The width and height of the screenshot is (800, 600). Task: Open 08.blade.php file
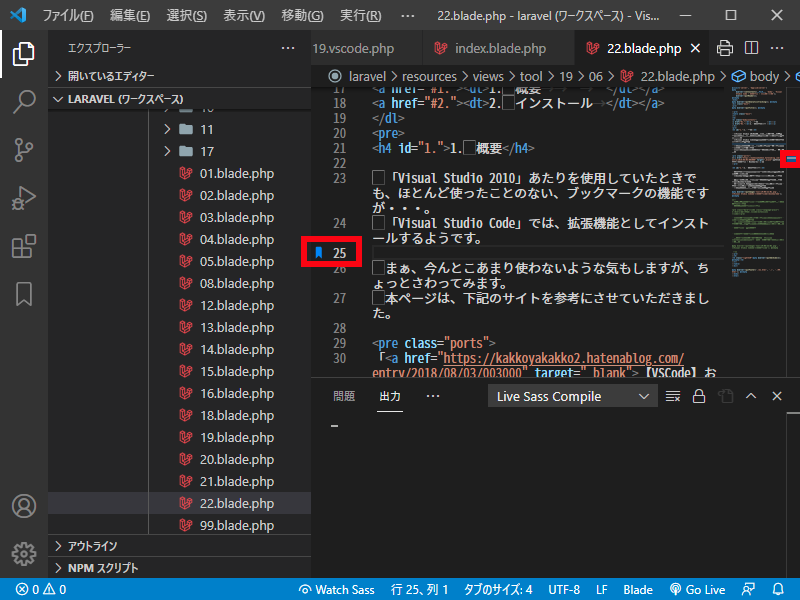(x=237, y=283)
